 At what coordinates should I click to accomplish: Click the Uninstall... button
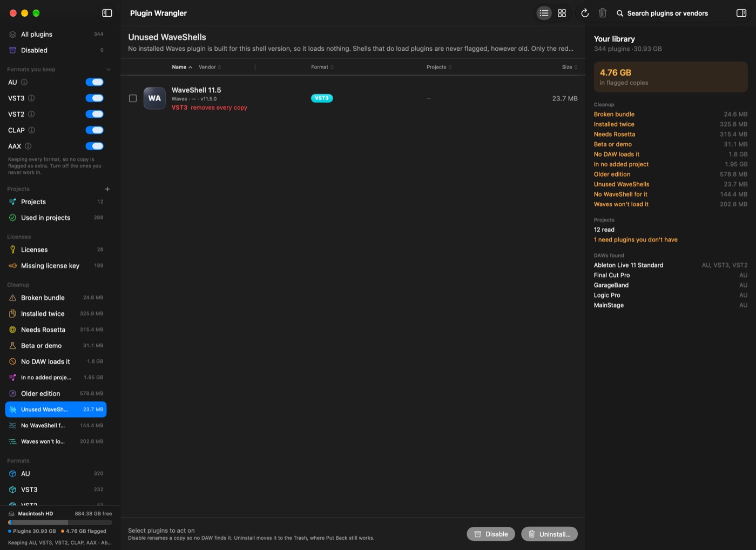(549, 534)
